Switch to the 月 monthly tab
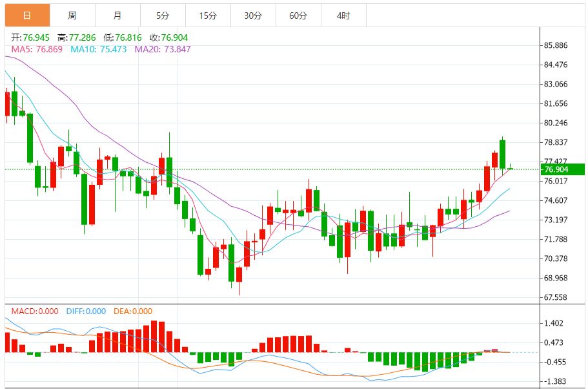 (117, 16)
